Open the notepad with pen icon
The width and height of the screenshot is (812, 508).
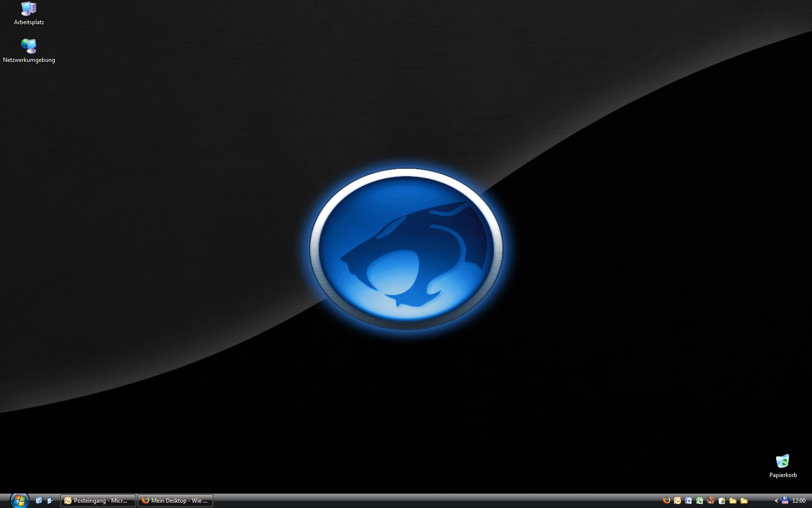(x=722, y=501)
